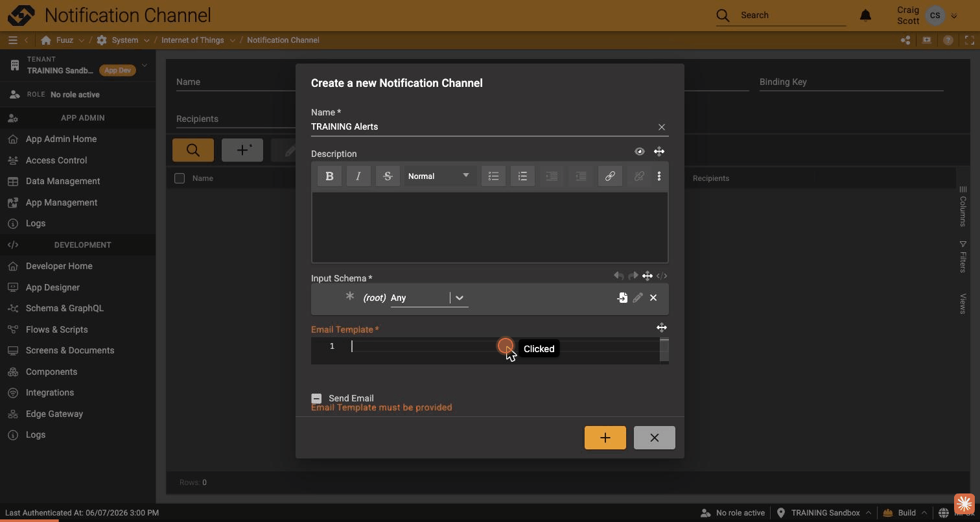Toggle the Send Email checkbox
The width and height of the screenshot is (980, 522).
click(x=316, y=399)
